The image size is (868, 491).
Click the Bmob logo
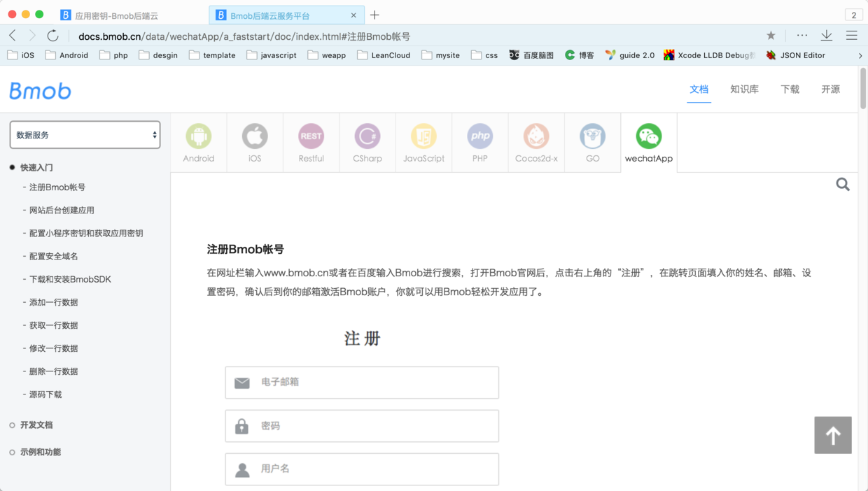tap(40, 90)
